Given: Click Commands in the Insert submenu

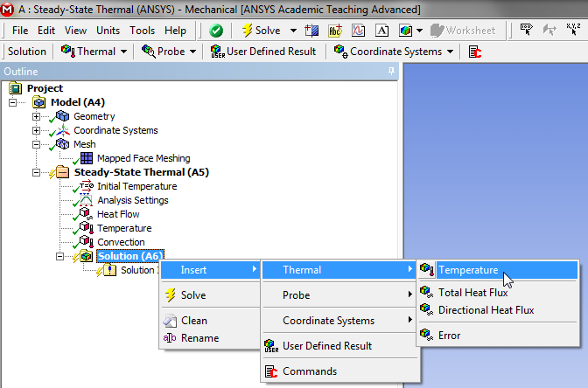Looking at the screenshot, I should tap(339, 371).
